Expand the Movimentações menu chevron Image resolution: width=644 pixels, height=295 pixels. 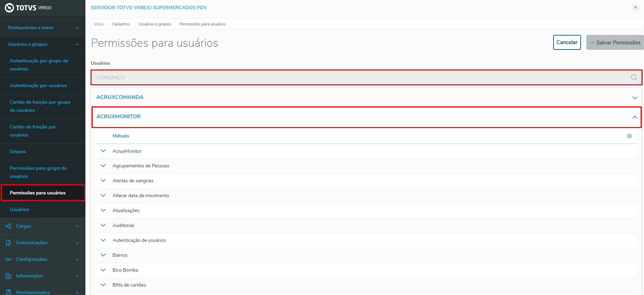77,292
